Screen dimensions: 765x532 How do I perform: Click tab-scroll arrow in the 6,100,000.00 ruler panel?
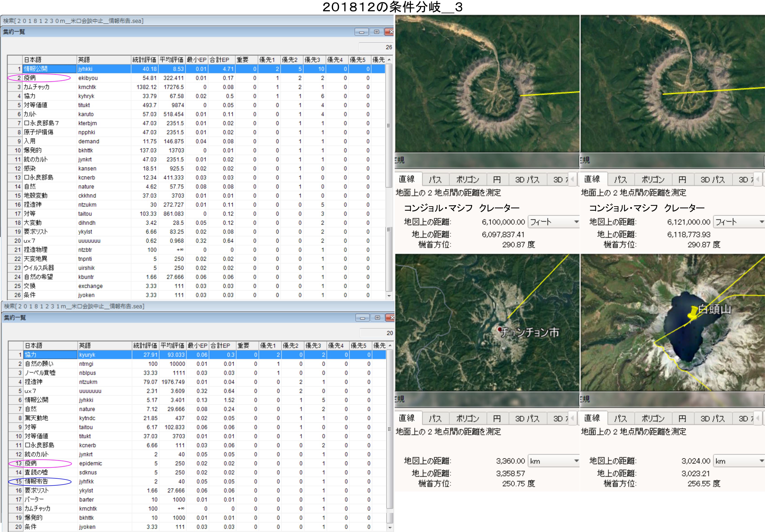pos(572,179)
